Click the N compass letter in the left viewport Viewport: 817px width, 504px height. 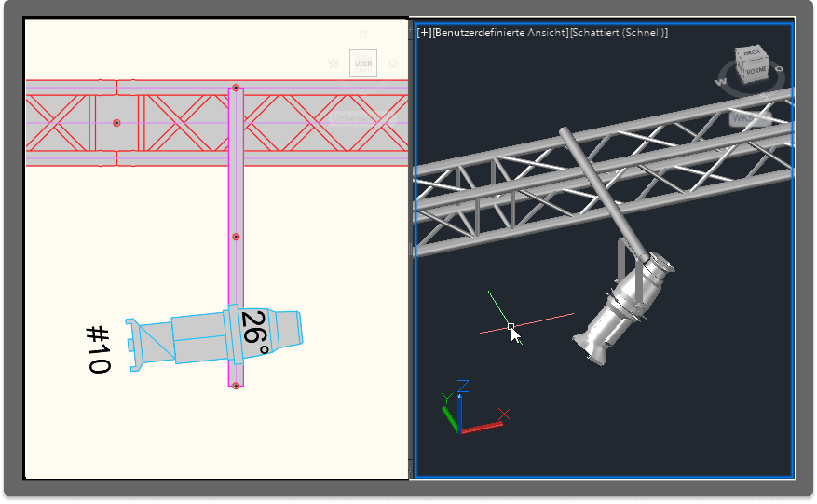coord(363,34)
